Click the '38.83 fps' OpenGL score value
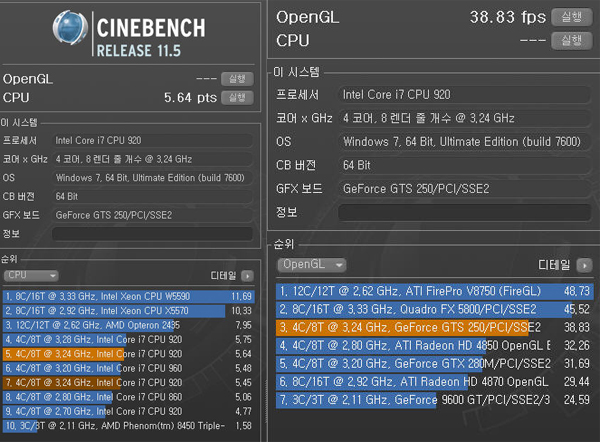This screenshot has height=442, width=600. tap(508, 17)
